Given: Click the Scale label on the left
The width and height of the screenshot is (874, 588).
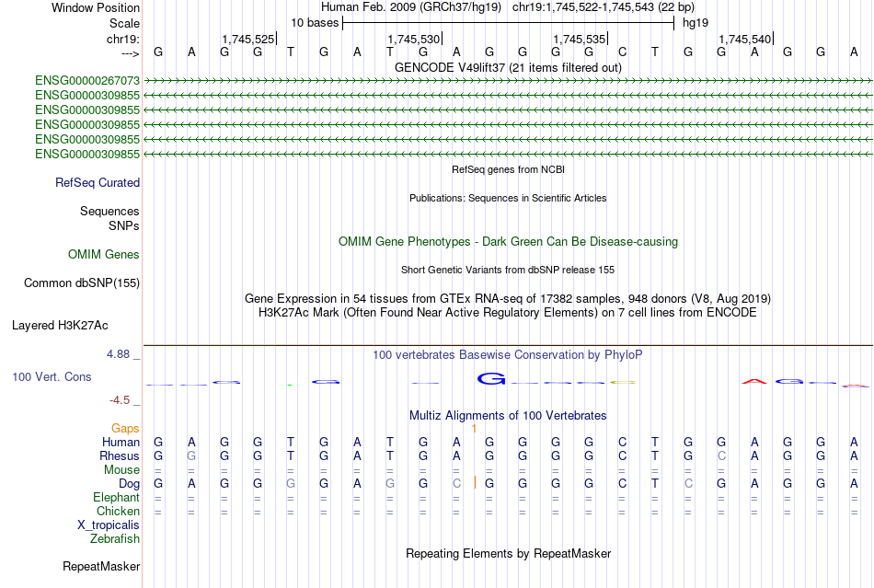Looking at the screenshot, I should coord(124,23).
